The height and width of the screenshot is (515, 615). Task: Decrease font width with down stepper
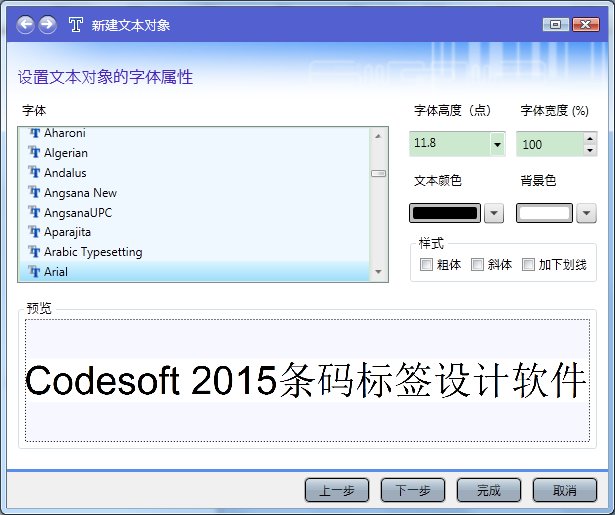pos(590,150)
